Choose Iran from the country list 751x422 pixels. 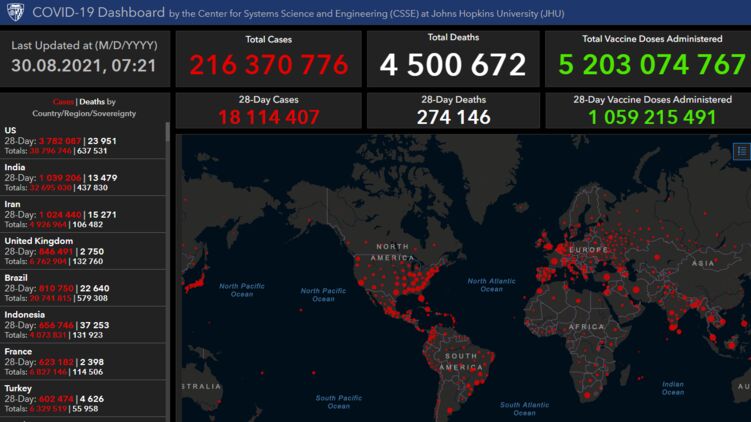tap(82, 214)
